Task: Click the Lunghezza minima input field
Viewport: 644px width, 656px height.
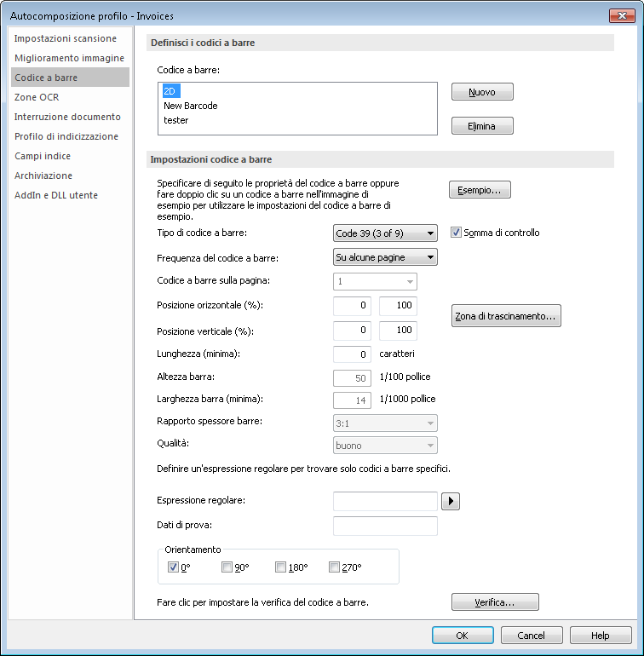Action: pos(351,354)
